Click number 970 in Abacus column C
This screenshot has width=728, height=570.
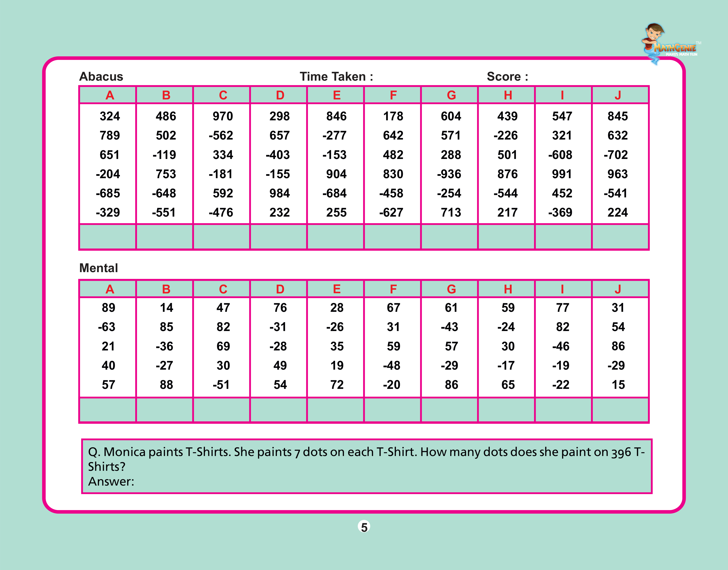point(223,116)
